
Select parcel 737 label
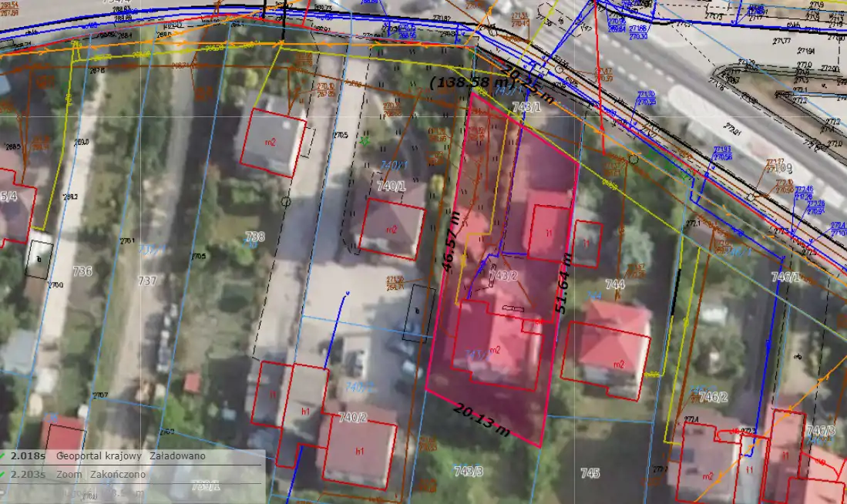tap(147, 281)
